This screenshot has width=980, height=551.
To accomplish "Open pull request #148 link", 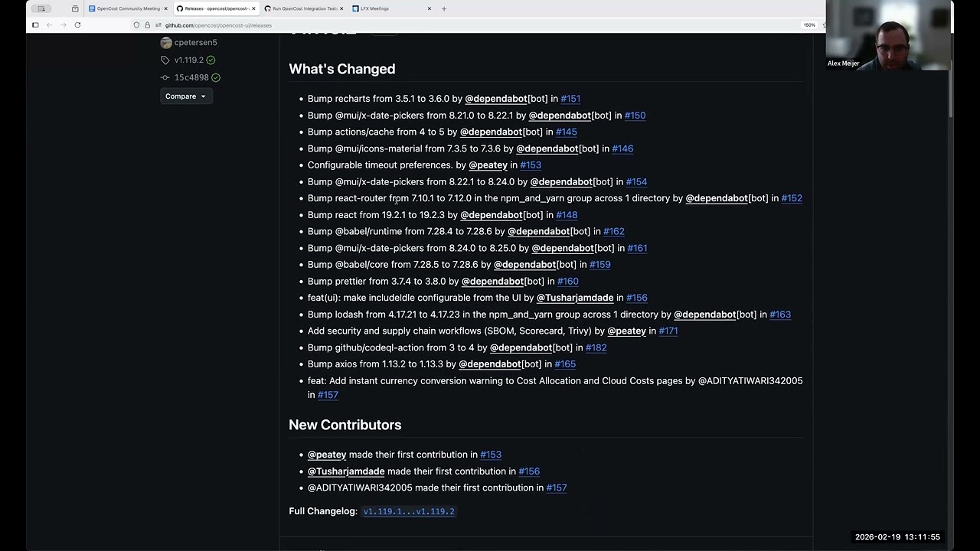I will (x=567, y=215).
